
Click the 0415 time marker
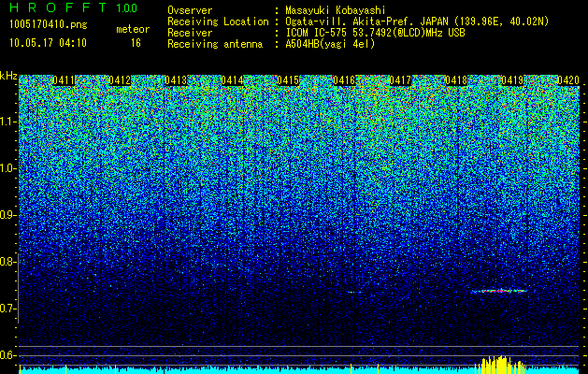click(x=288, y=80)
